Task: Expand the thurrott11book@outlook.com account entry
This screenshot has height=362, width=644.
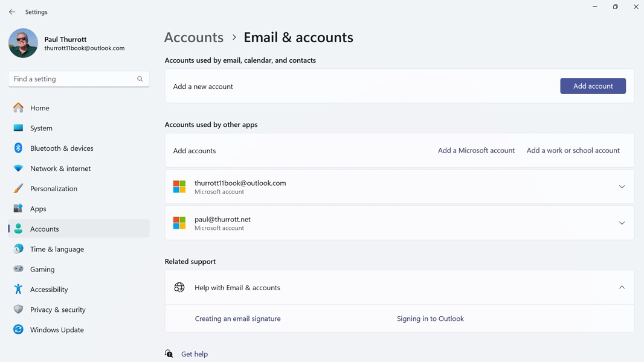Action: 622,186
